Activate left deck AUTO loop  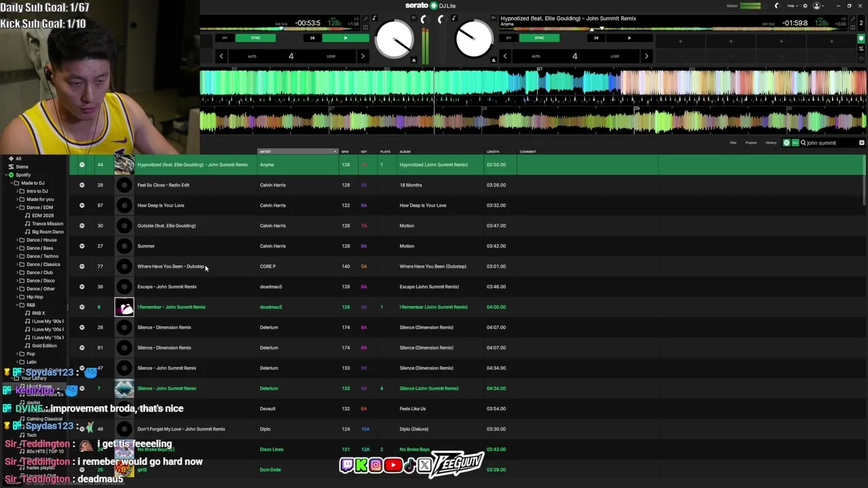coord(252,56)
